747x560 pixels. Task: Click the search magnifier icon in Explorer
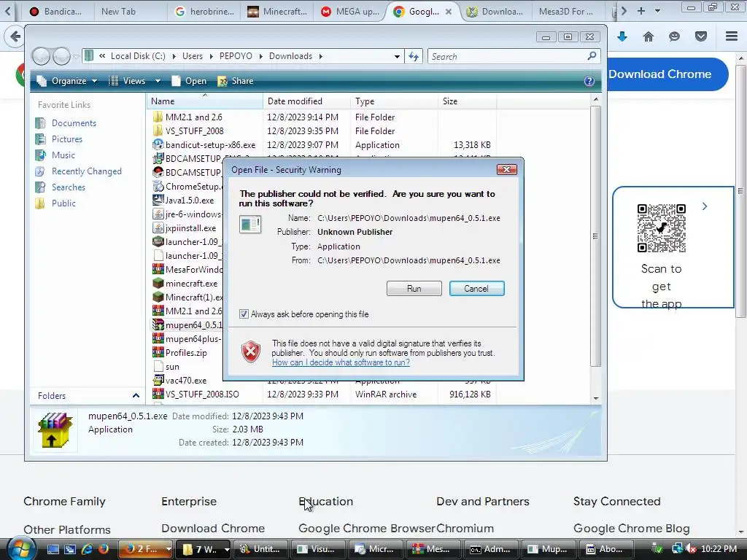(592, 56)
